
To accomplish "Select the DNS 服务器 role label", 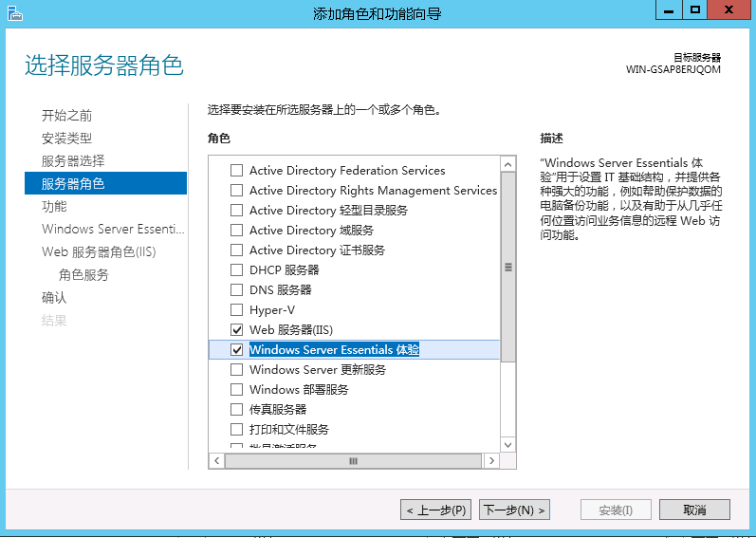I will 280,290.
